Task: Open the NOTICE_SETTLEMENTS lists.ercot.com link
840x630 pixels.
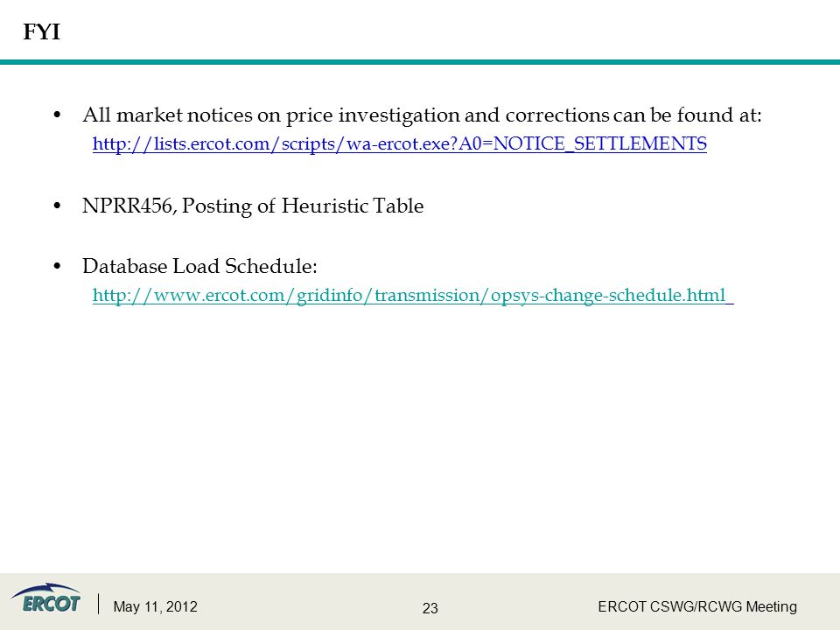Action: coord(400,143)
